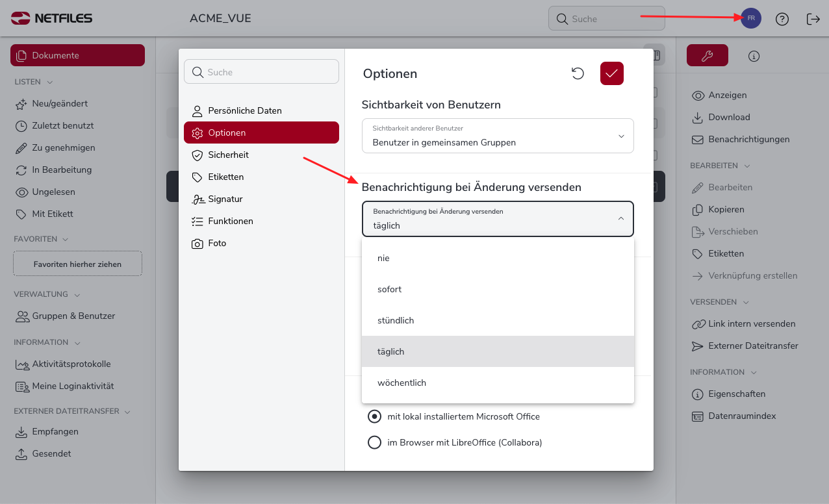Click the Dokumente button in sidebar

coord(77,55)
